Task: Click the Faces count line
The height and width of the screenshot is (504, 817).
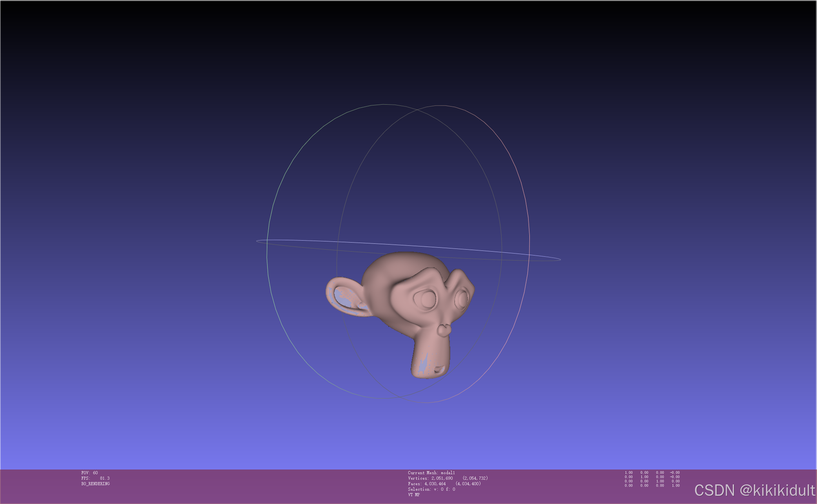Action: (x=444, y=484)
